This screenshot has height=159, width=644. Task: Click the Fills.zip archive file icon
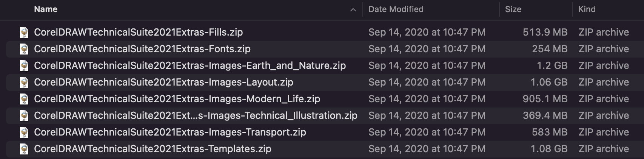24,33
